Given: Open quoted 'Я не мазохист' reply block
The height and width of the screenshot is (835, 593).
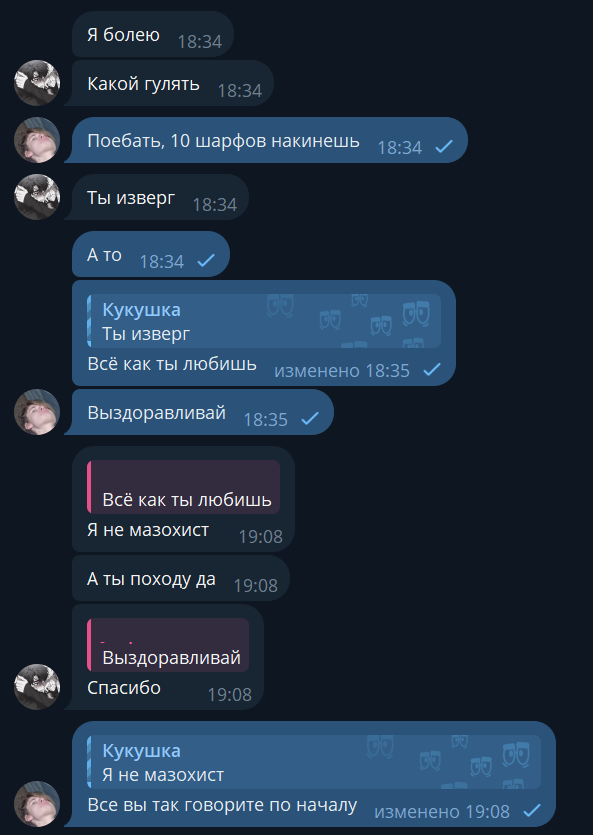Looking at the screenshot, I should pyautogui.click(x=314, y=762).
